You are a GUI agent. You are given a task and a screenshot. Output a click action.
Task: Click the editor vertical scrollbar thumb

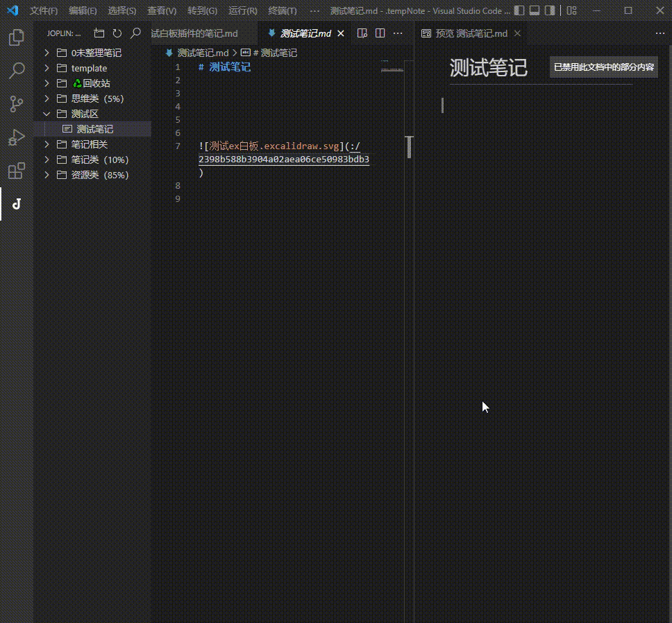[x=410, y=147]
